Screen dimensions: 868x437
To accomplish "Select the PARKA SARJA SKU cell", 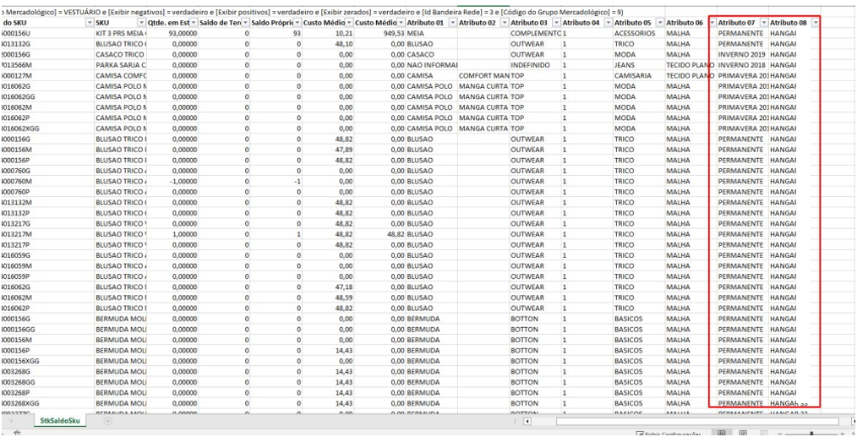I will [x=121, y=65].
